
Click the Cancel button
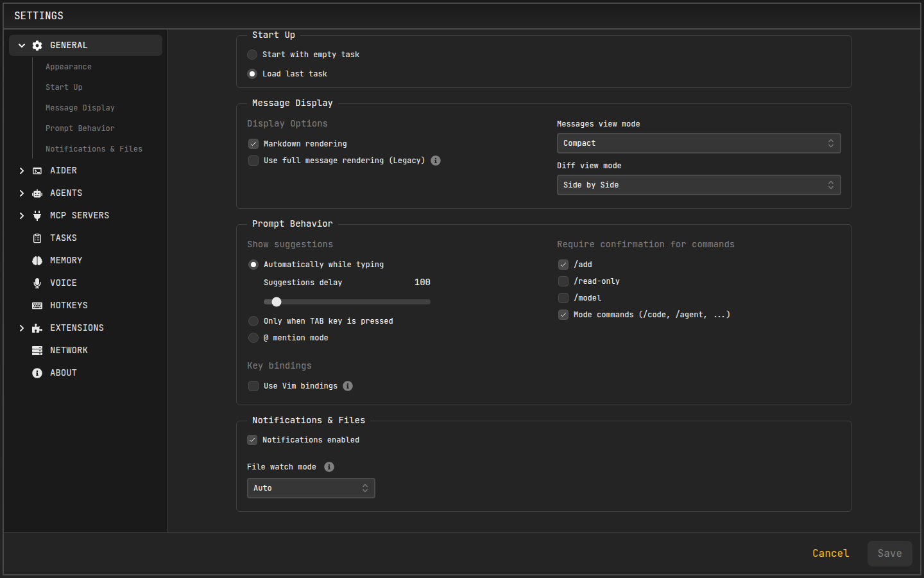click(x=831, y=554)
